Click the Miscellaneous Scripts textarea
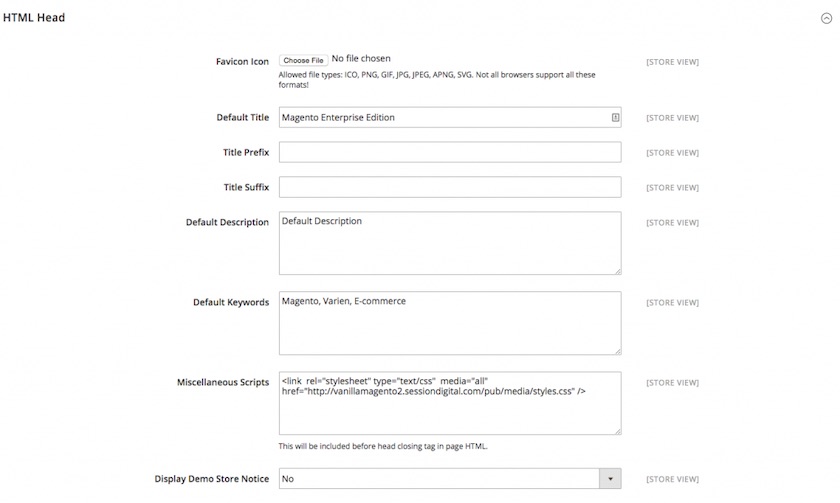The height and width of the screenshot is (503, 840). [x=450, y=403]
